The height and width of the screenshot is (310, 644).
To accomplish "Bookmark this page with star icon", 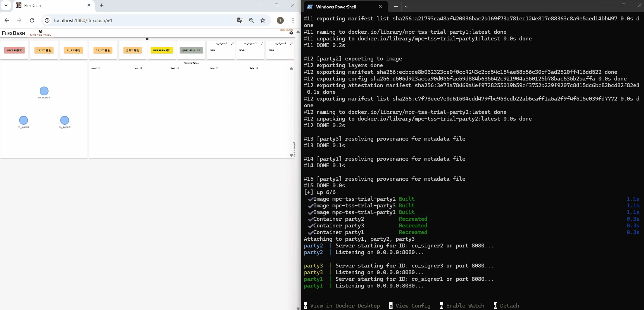I will [263, 20].
